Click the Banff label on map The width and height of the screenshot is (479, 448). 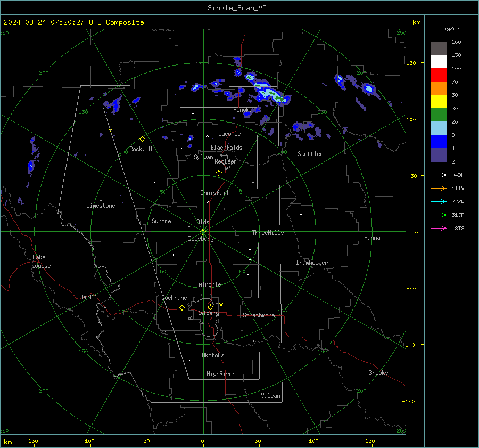point(88,297)
